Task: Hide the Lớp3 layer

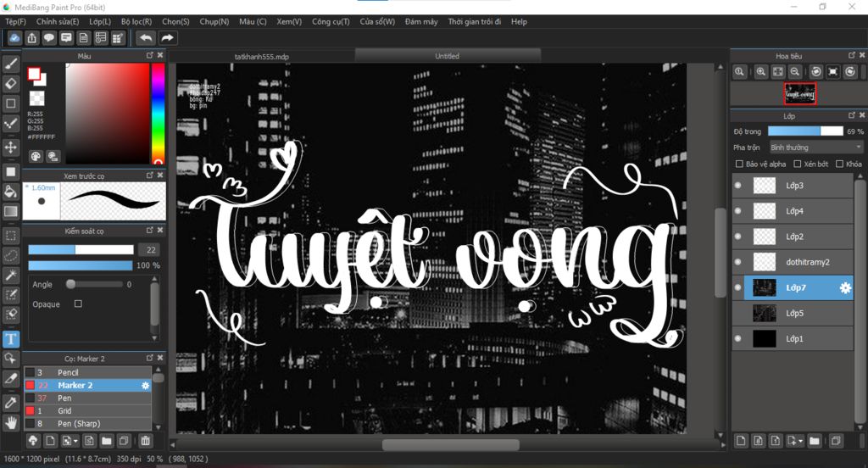Action: (x=737, y=186)
